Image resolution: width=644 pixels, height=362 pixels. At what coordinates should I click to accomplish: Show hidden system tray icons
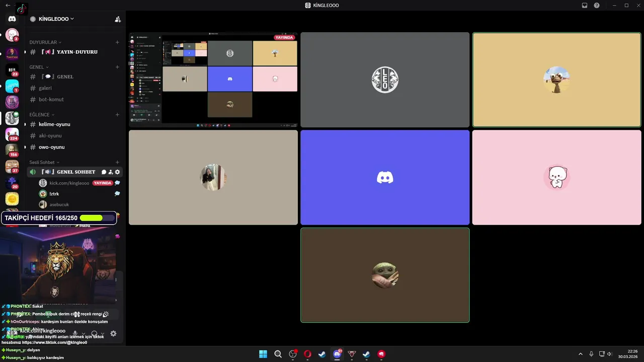(580, 354)
